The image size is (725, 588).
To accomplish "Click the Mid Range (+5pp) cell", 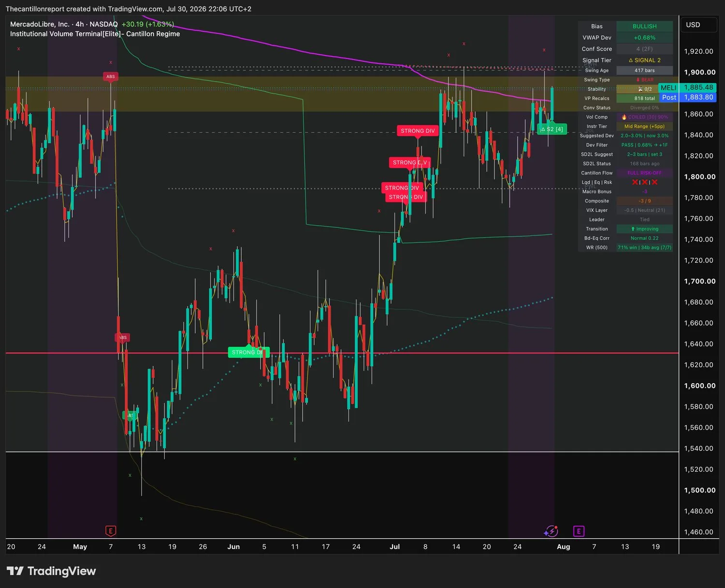I will click(644, 126).
